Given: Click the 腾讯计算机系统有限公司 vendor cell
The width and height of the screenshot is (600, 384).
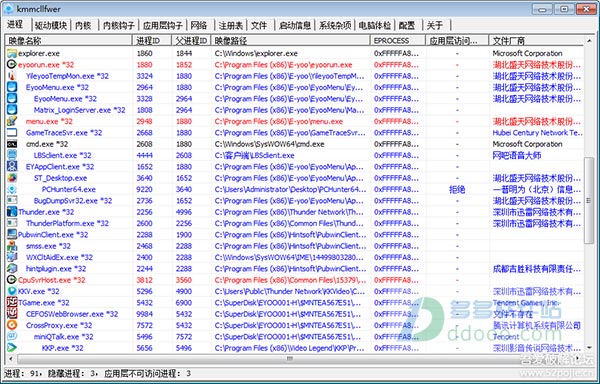Looking at the screenshot, I should pos(536,325).
